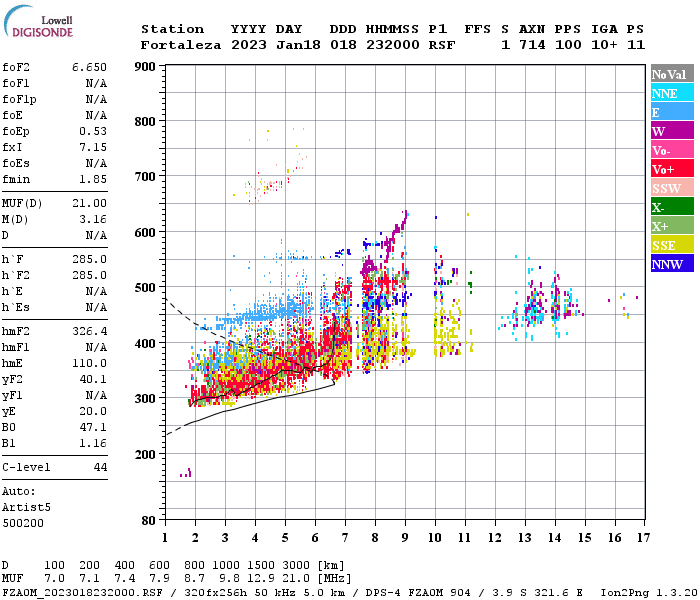Select the Vo+ red legend swatch

672,169
